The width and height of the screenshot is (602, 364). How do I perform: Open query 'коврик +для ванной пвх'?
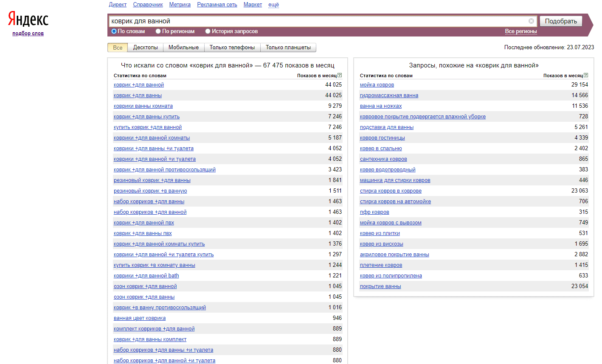point(144,223)
